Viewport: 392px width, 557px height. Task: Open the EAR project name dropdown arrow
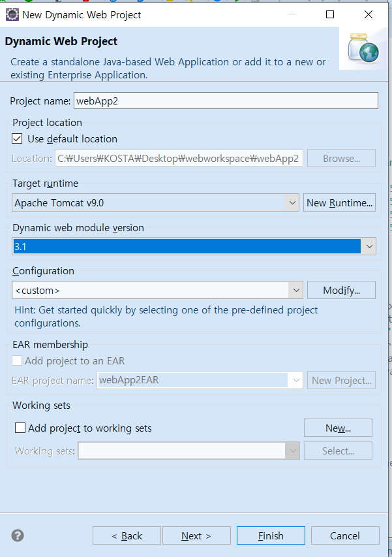click(296, 380)
